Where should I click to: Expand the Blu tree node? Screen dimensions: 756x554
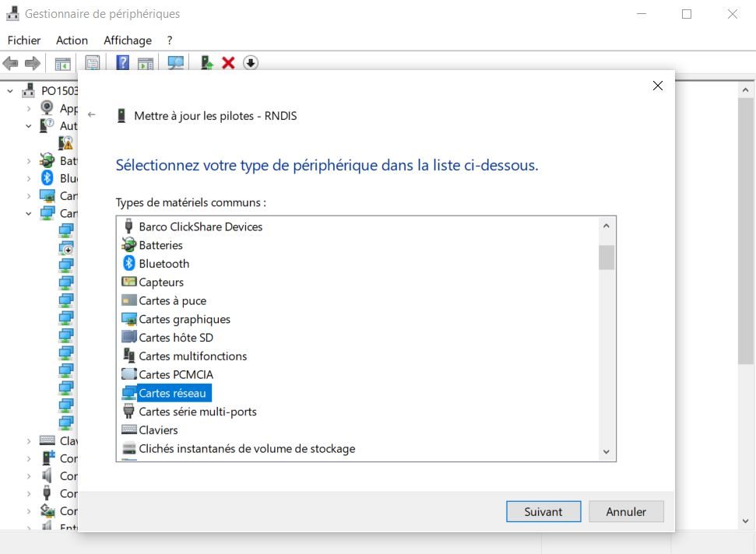tap(29, 178)
